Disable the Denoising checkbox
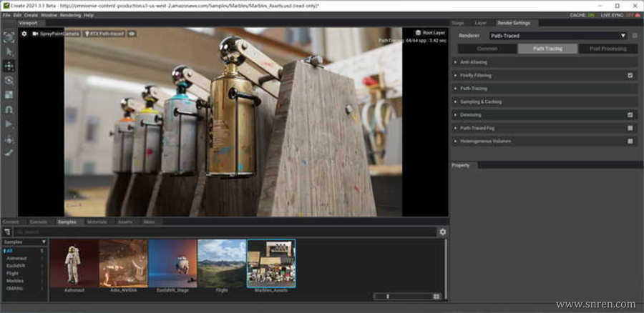644x313 pixels. coord(630,114)
